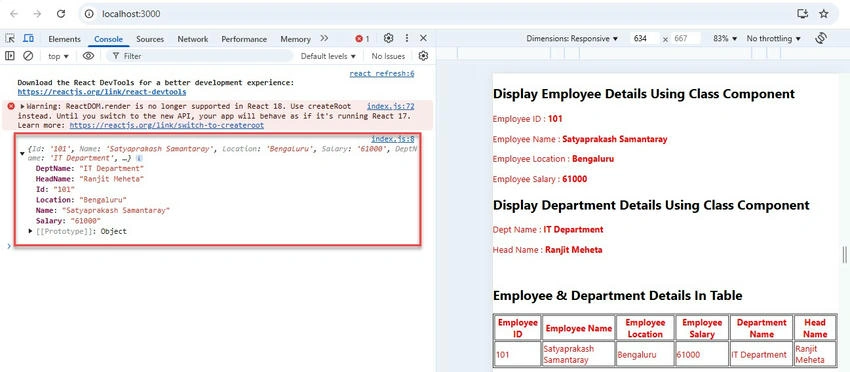Open console settings gear beside No Issues
Screen dimensions: 850x372
tap(423, 56)
